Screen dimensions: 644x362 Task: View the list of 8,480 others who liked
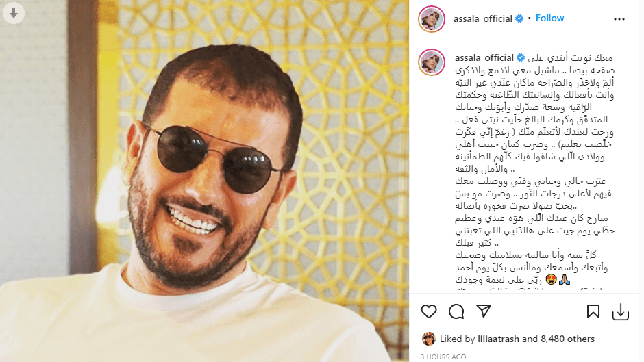567,339
